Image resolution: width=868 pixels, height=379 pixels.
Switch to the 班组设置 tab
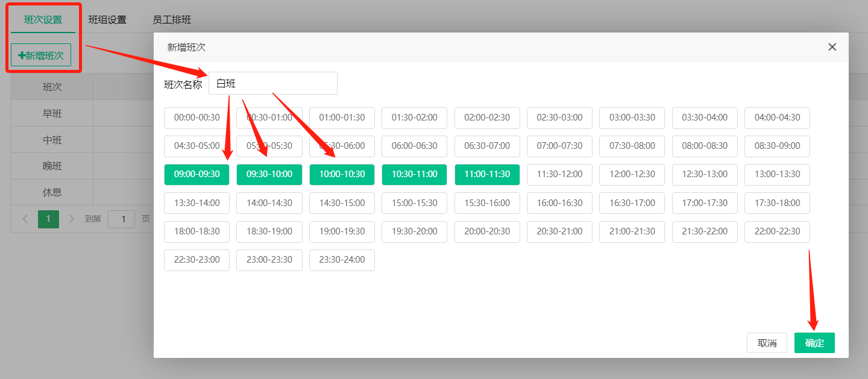point(107,19)
